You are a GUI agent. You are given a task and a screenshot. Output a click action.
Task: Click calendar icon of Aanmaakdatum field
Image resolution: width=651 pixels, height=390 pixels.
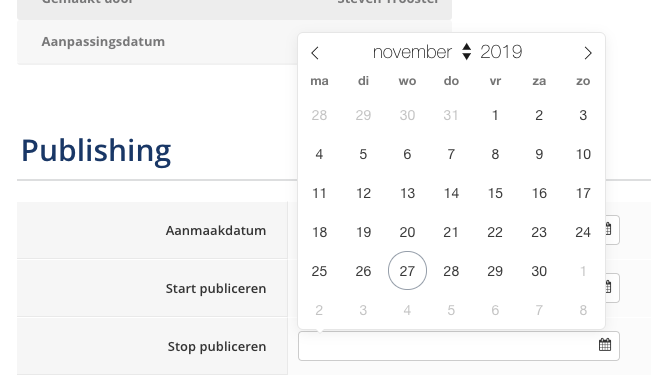609,229
